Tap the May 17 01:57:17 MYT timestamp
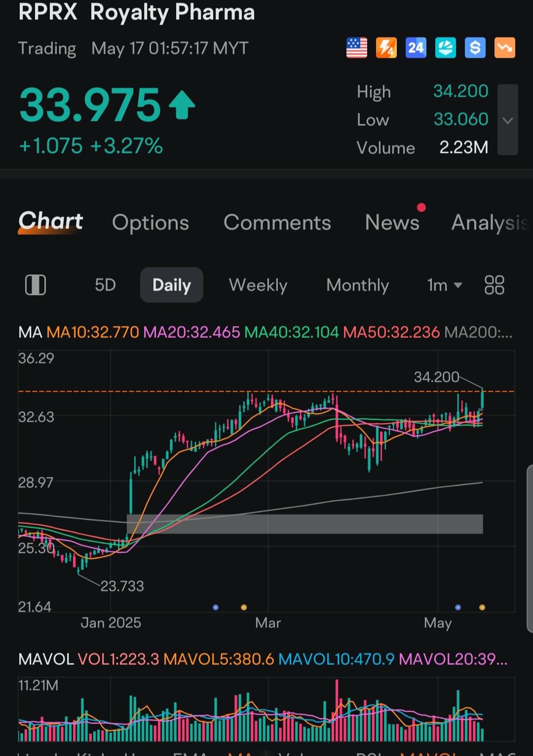 tap(170, 48)
